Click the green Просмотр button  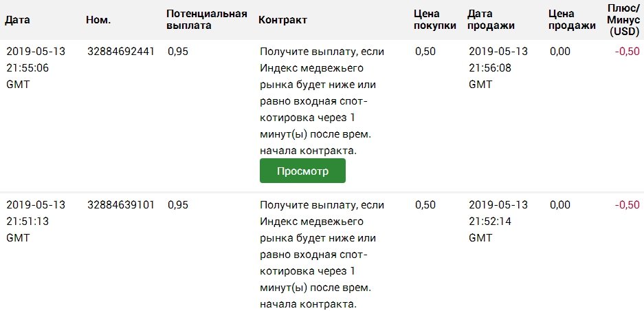pos(302,171)
